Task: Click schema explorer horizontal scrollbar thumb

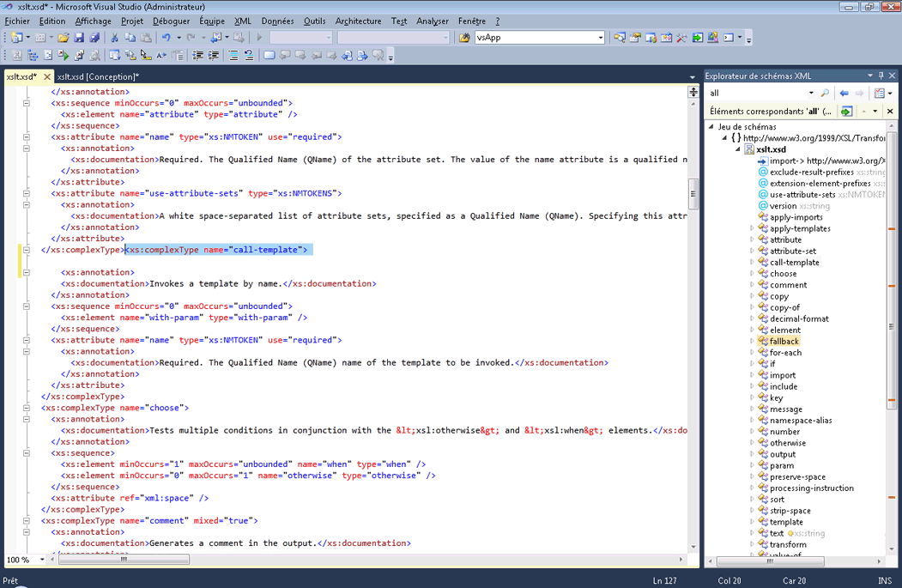Action: [771, 561]
